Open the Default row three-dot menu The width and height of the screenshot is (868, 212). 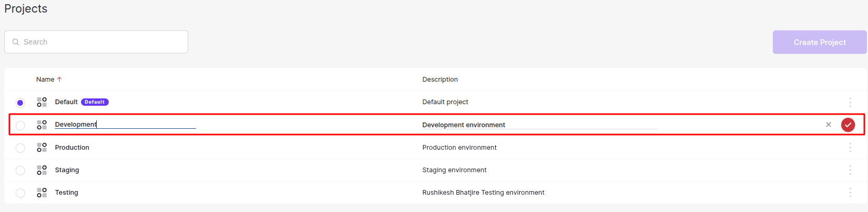point(850,102)
